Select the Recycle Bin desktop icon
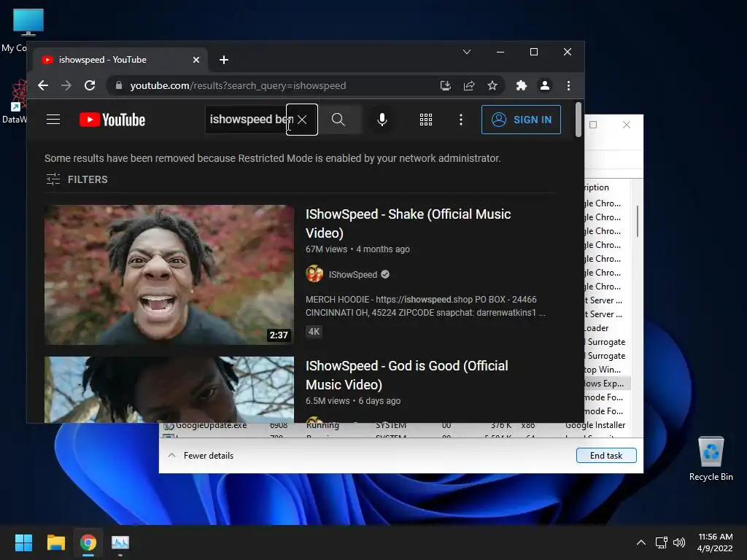Screen dimensions: 747x560 tap(711, 459)
